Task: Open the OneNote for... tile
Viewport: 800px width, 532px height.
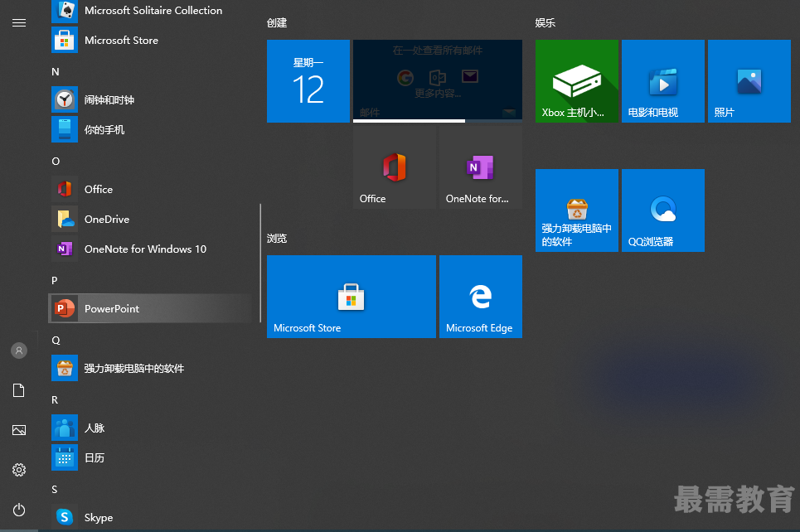Action: coord(481,167)
